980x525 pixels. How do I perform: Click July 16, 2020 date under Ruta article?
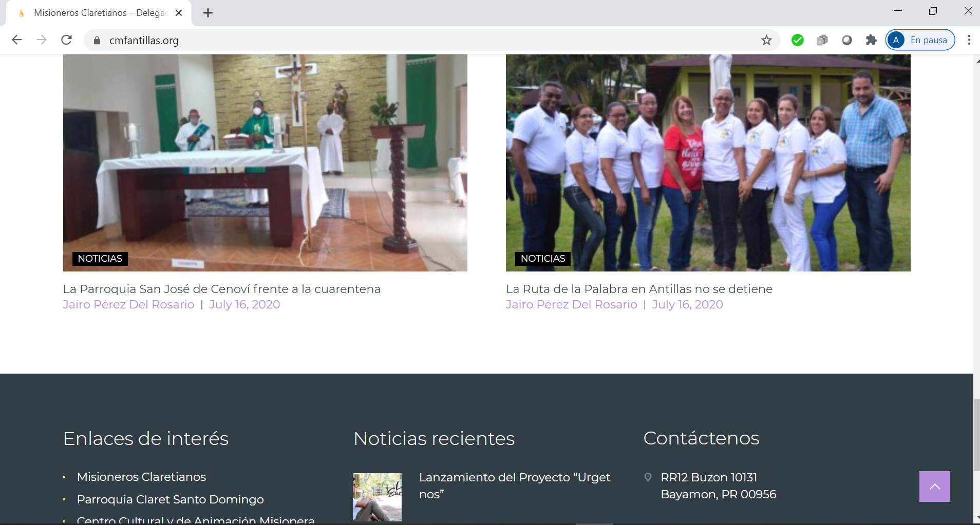[x=687, y=304]
